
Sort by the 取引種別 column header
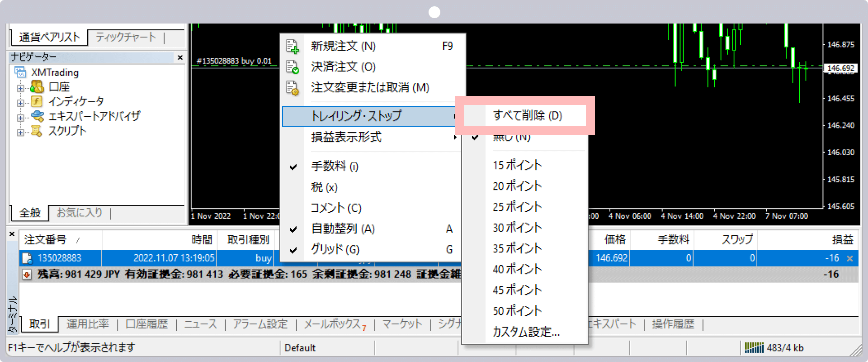tap(245, 240)
